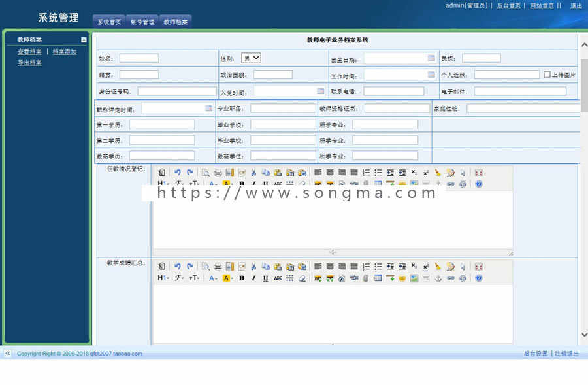
Task: Focus the 电子邮件 input field
Action: pyautogui.click(x=520, y=92)
